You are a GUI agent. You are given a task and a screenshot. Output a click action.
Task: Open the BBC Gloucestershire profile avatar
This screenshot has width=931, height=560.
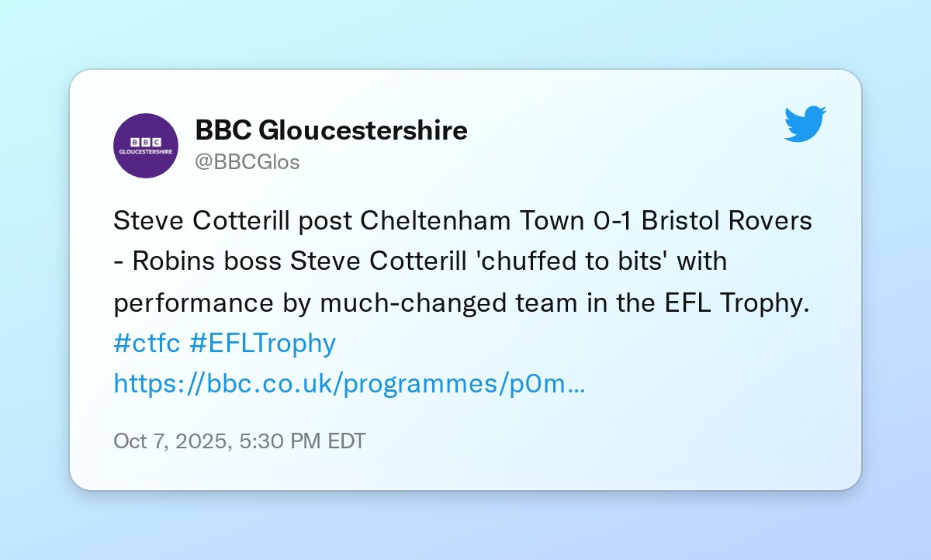pyautogui.click(x=146, y=146)
